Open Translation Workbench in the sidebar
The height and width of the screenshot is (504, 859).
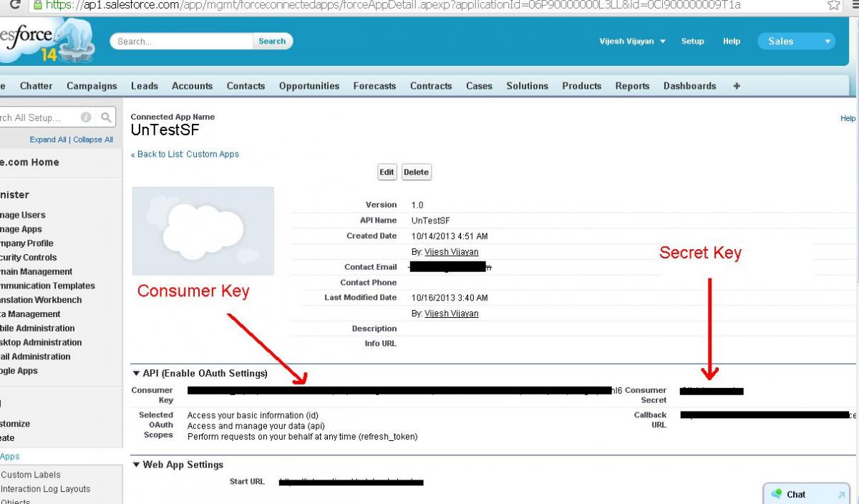42,300
